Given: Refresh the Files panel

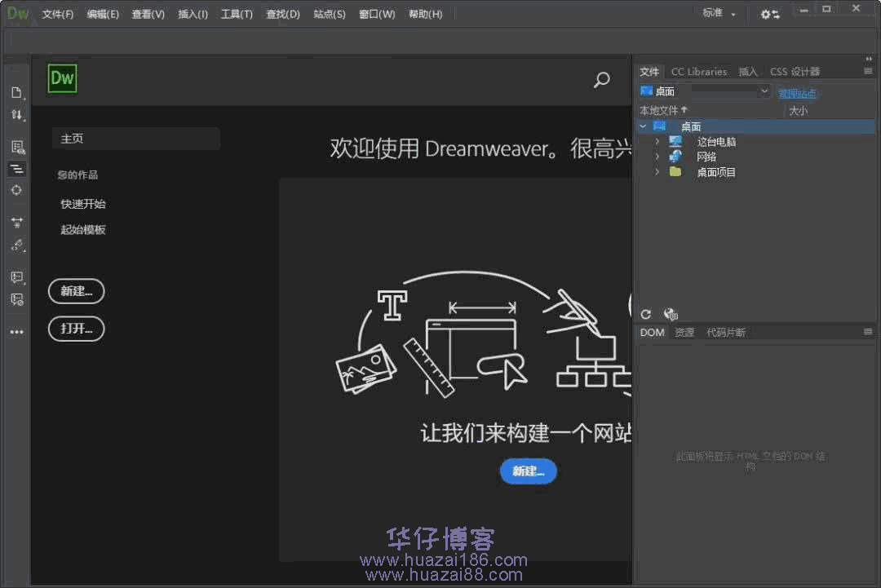Looking at the screenshot, I should tap(646, 314).
